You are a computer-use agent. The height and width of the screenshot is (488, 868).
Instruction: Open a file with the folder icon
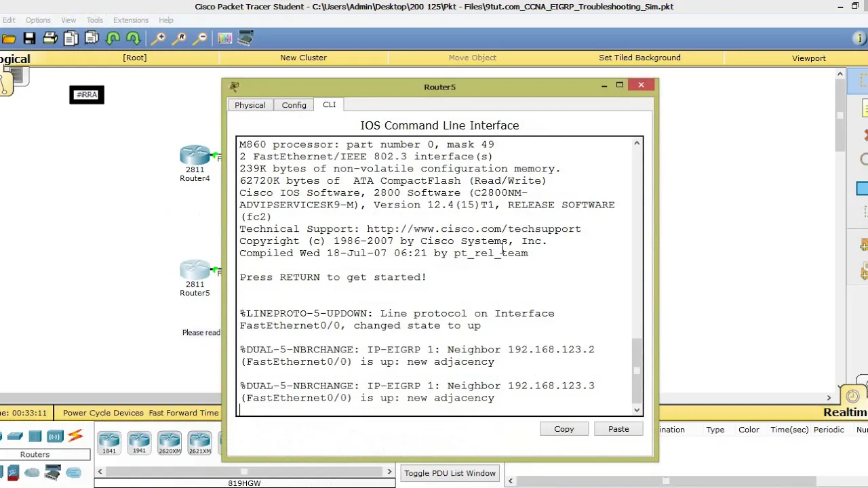(8, 39)
